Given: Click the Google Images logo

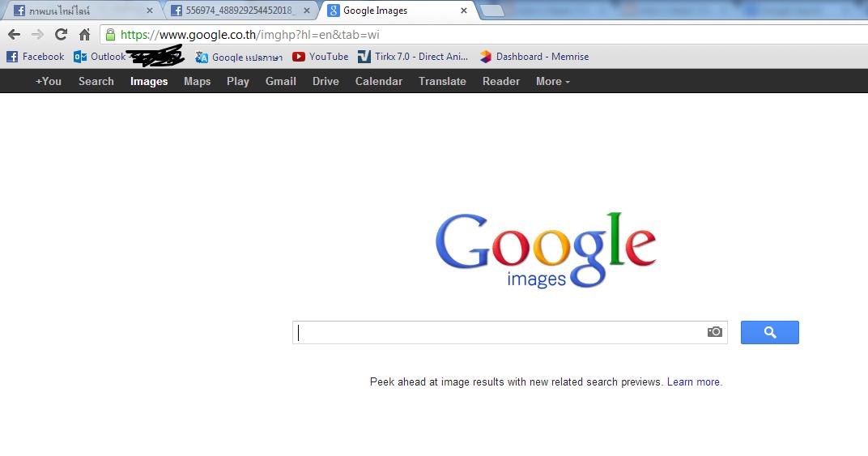Looking at the screenshot, I should coord(545,250).
